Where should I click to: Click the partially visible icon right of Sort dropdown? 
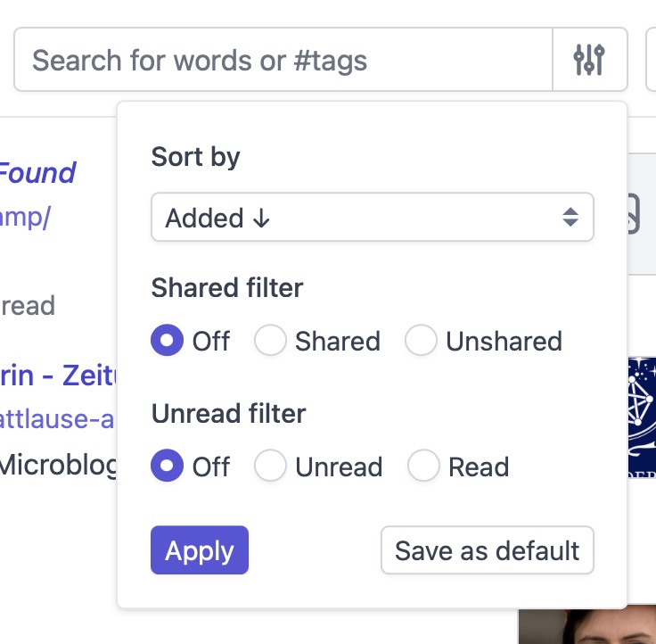coord(634,215)
